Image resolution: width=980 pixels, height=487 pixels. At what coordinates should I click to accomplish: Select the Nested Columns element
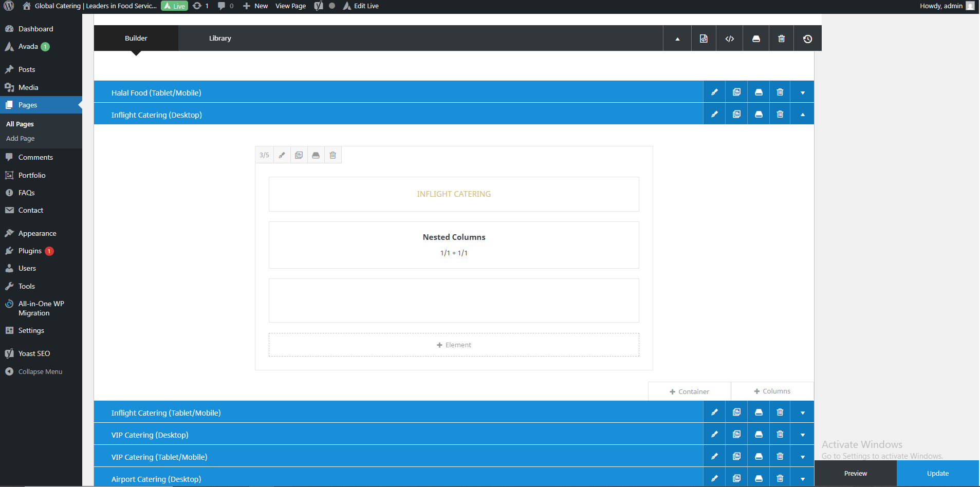click(454, 245)
